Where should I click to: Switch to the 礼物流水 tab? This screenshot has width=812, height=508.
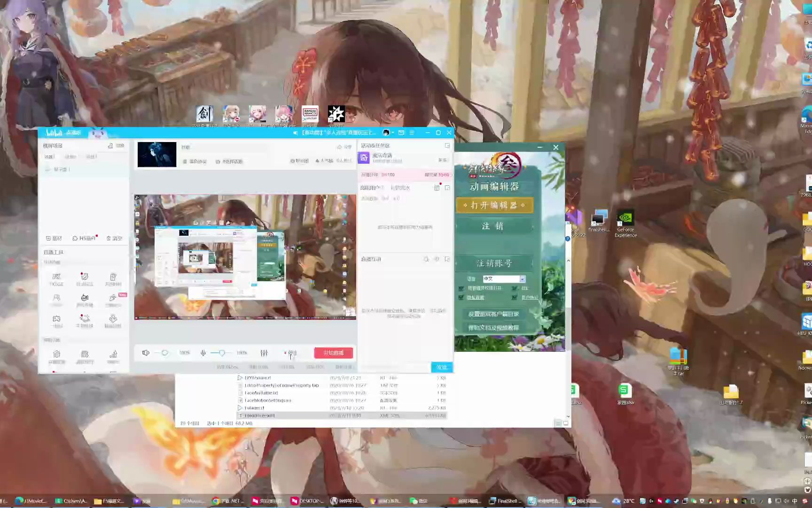[x=400, y=188]
